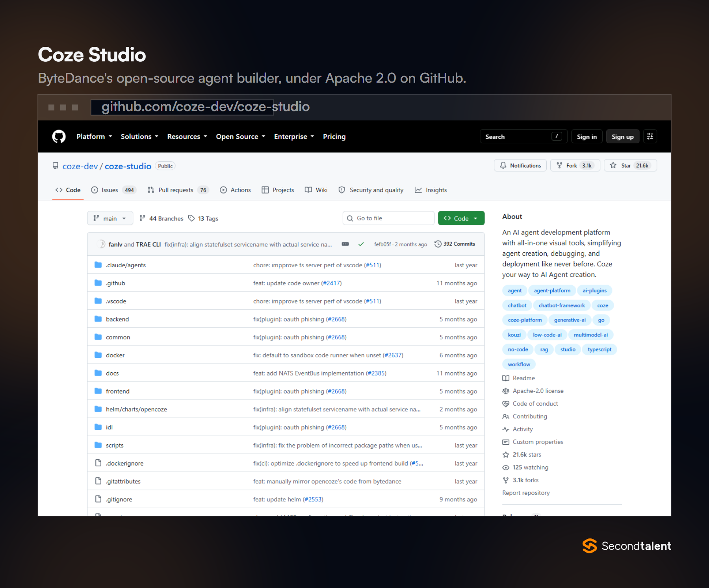Click the watching eye icon
Screen dimensions: 709x588
506,468
